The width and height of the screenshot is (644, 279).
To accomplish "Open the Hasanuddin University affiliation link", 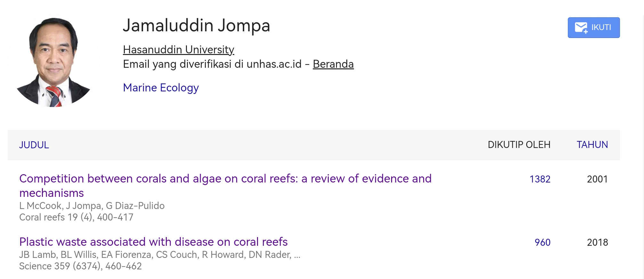I will point(179,50).
